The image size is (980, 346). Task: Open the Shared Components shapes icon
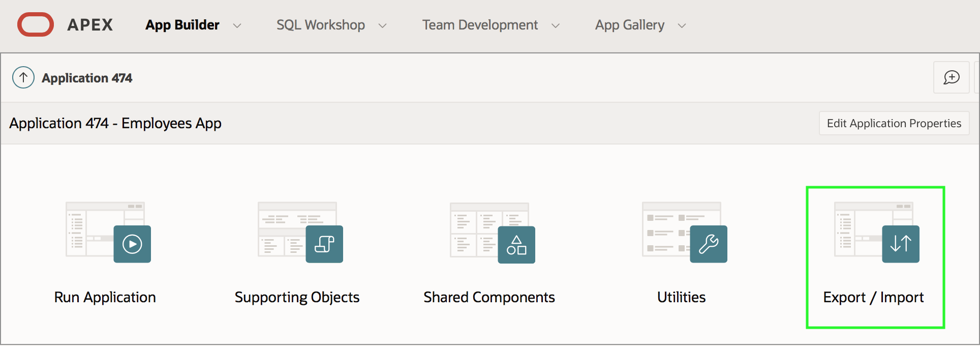point(516,245)
